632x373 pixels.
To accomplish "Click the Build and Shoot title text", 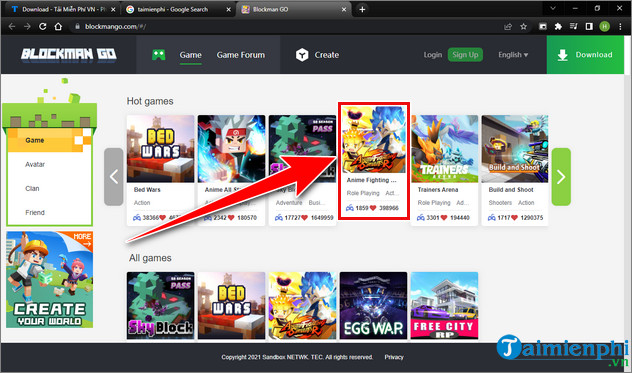I will coord(511,190).
